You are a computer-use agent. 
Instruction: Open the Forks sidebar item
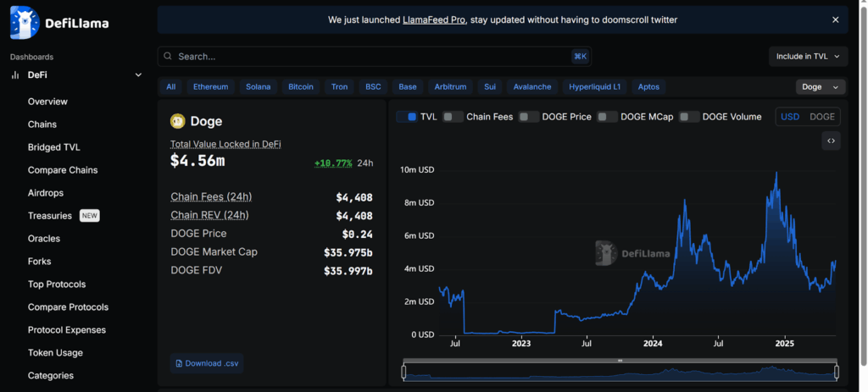point(39,262)
